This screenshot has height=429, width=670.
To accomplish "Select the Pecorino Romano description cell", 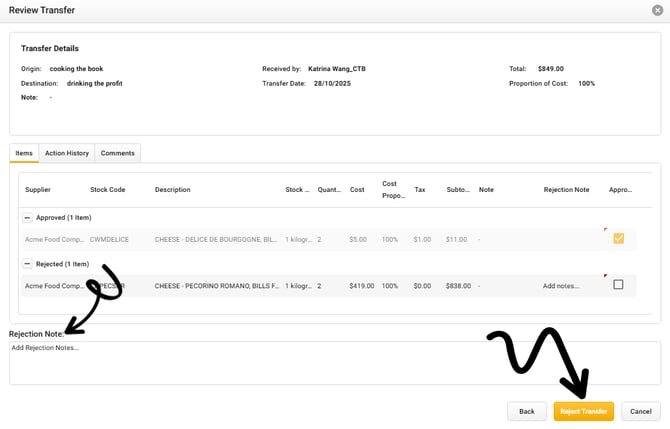I will pyautogui.click(x=215, y=286).
